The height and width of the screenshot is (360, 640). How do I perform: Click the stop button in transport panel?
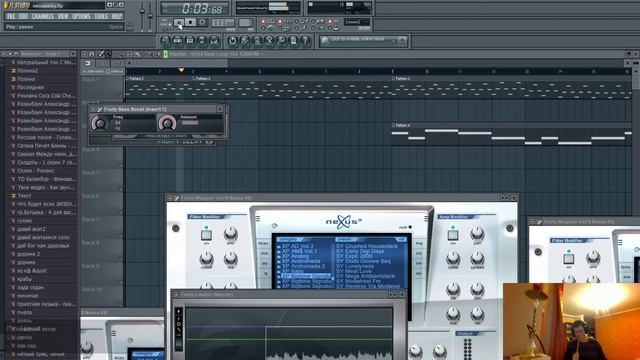point(190,22)
